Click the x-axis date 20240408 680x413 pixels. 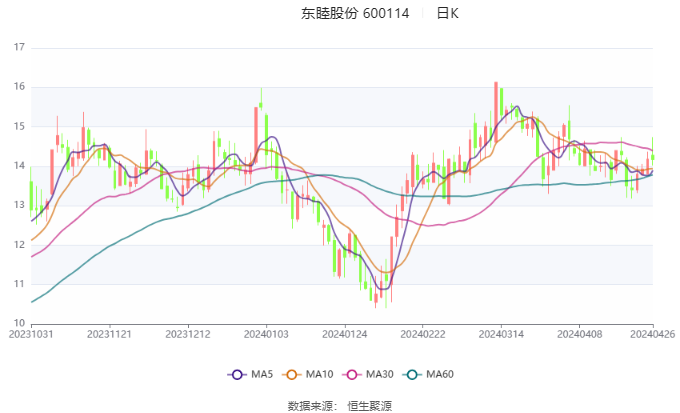point(580,334)
